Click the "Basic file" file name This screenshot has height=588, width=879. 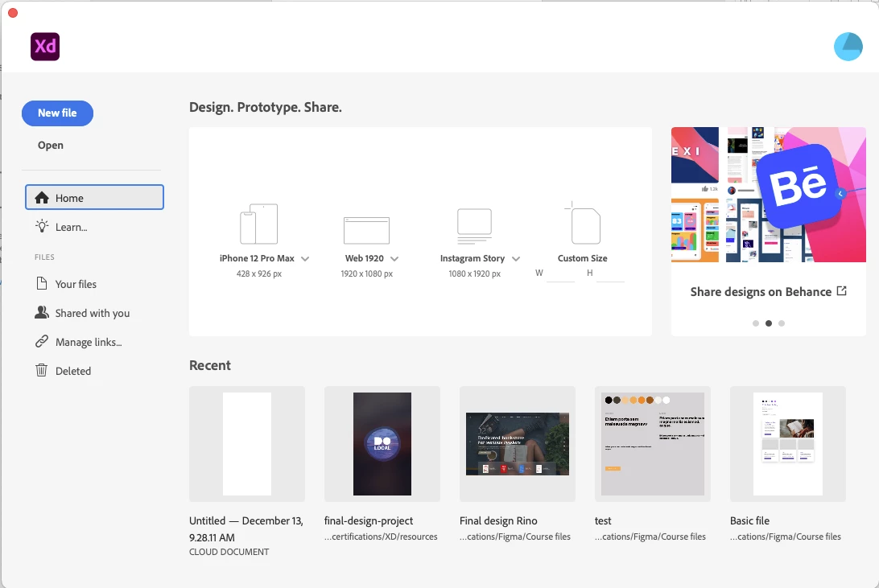coord(749,520)
